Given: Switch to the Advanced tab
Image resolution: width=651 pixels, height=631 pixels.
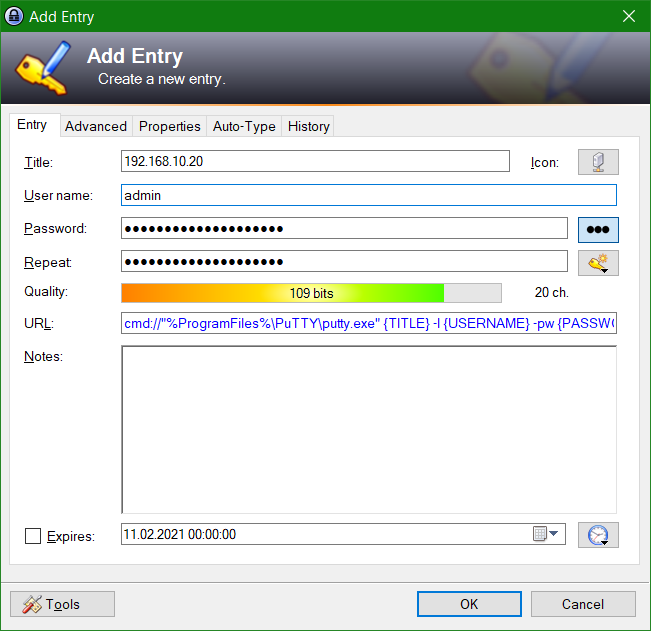Looking at the screenshot, I should click(x=96, y=126).
